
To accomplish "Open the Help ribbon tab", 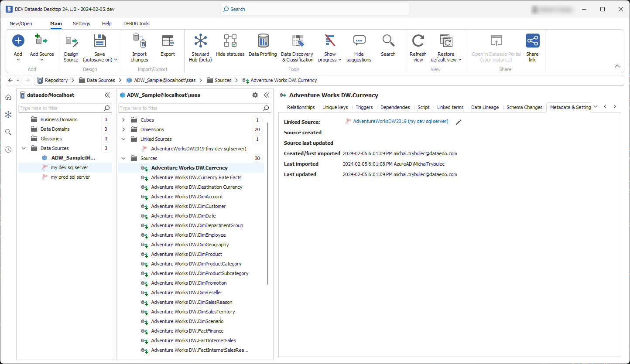I will pos(107,24).
